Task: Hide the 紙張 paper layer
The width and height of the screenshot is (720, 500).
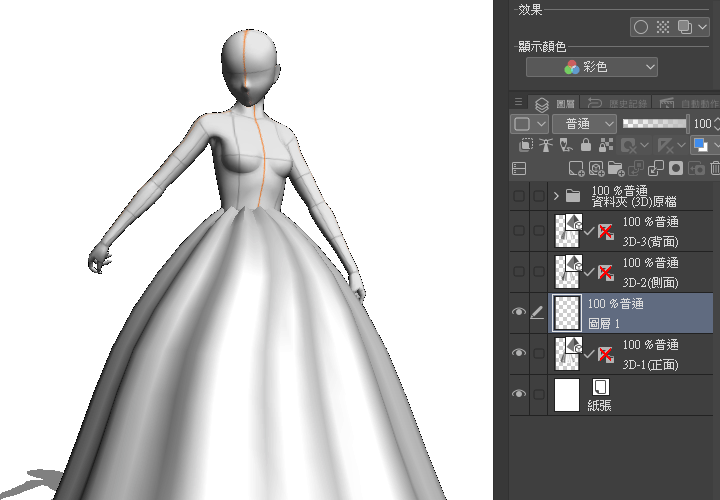Action: pos(518,395)
